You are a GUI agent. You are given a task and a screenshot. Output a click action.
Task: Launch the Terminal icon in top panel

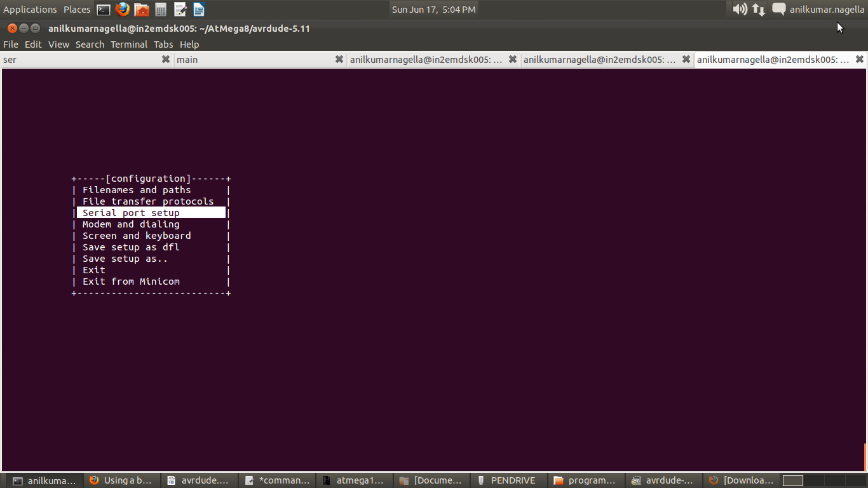104,10
